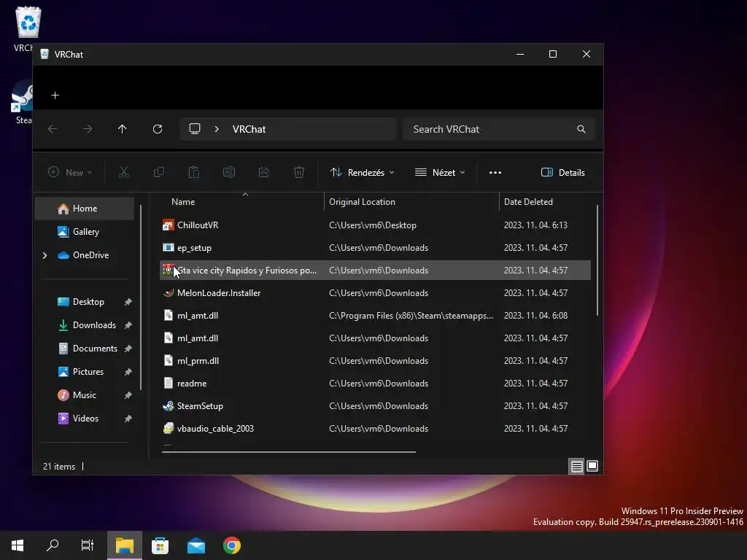Viewport: 747px width, 560px height.
Task: Switch to details list view icon in status bar
Action: coord(576,466)
